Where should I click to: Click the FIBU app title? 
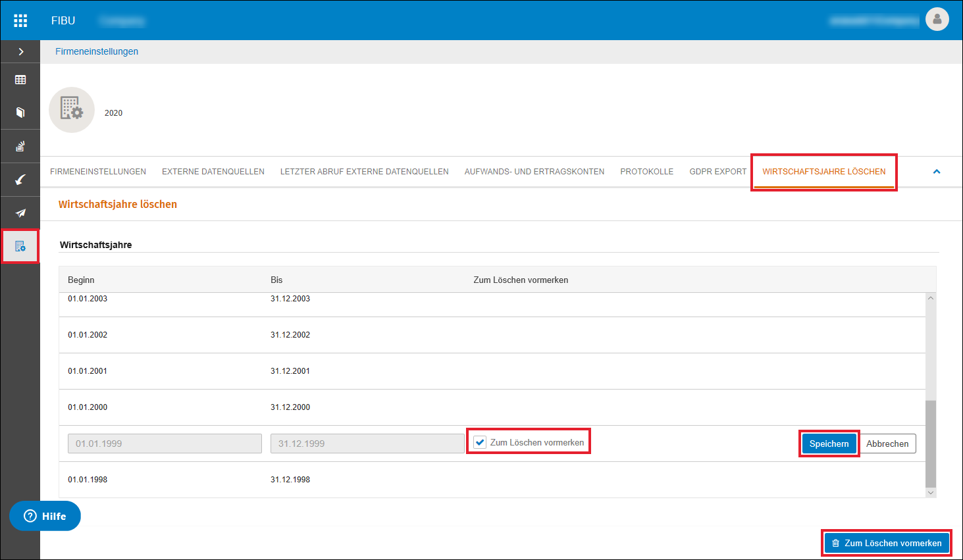tap(63, 20)
